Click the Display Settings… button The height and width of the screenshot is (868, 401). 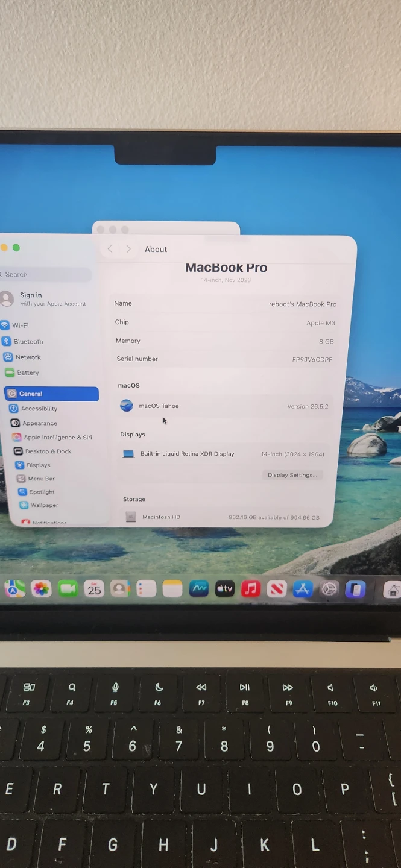(292, 475)
